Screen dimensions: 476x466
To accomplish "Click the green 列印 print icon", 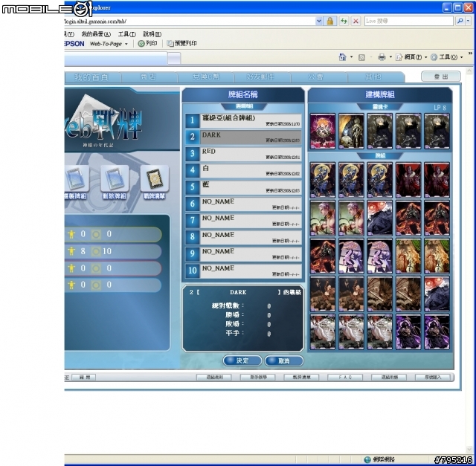I will [x=141, y=43].
